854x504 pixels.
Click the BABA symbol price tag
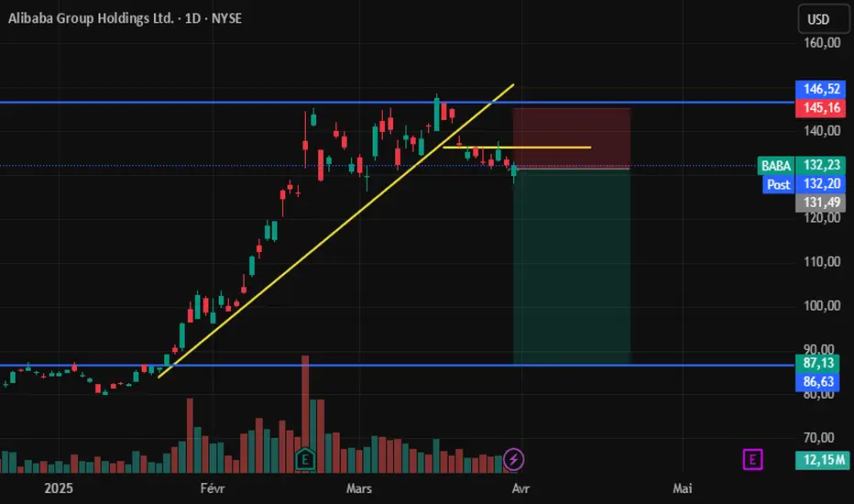(x=775, y=165)
